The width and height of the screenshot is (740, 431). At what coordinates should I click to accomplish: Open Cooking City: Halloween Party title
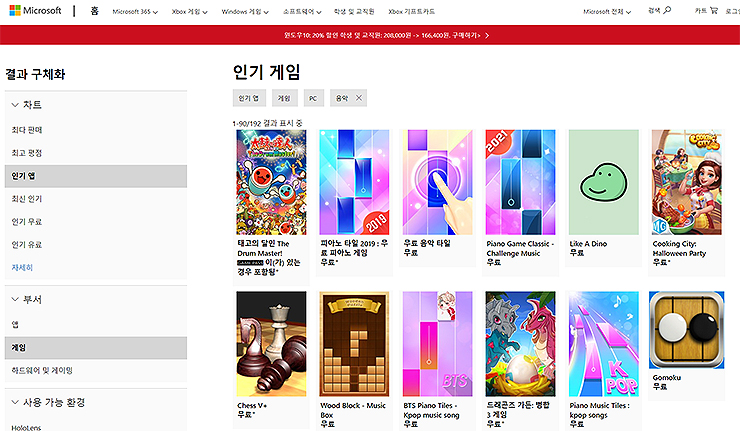click(679, 248)
